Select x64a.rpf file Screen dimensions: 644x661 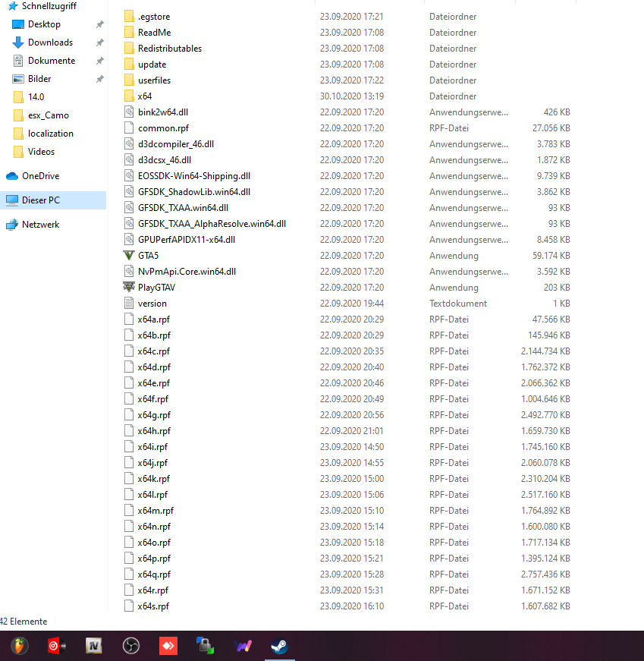pyautogui.click(x=153, y=319)
